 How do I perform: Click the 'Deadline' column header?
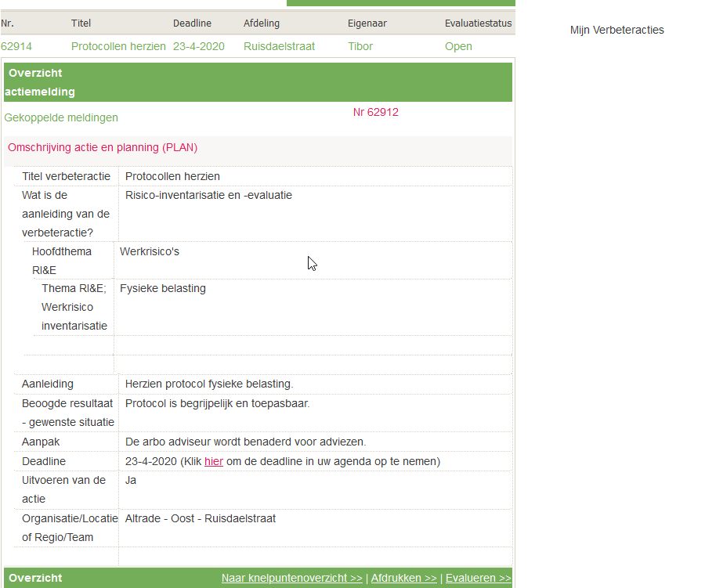[193, 23]
